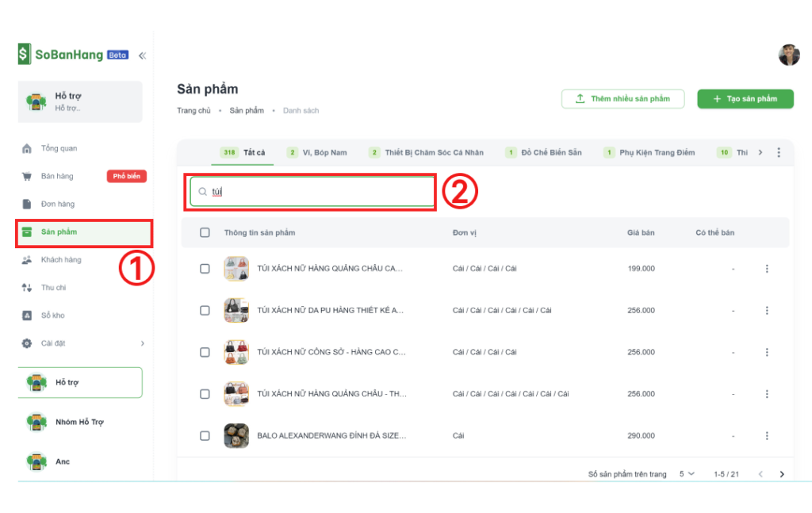Open the products-per-page dropdown
The height and width of the screenshot is (513, 812).
(686, 474)
